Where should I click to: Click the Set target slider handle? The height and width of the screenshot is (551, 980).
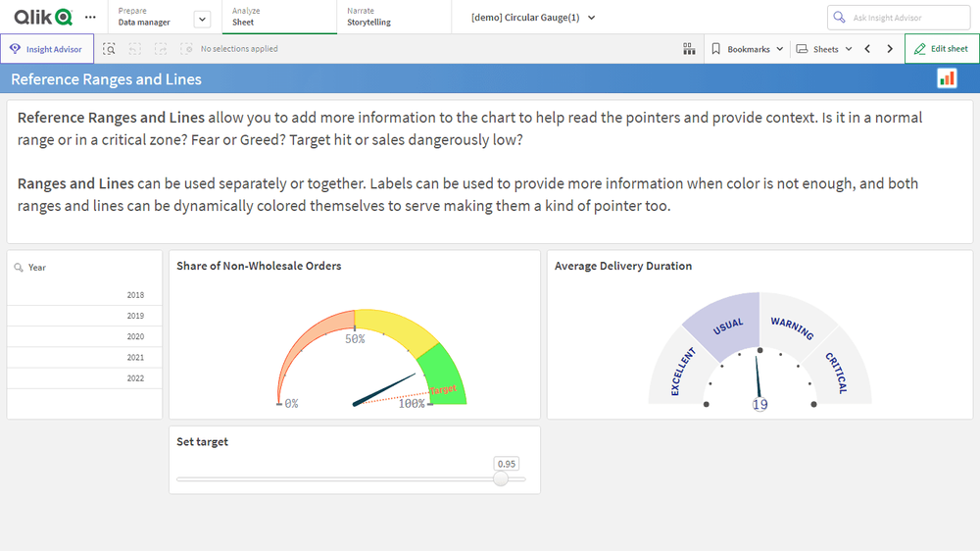[501, 479]
